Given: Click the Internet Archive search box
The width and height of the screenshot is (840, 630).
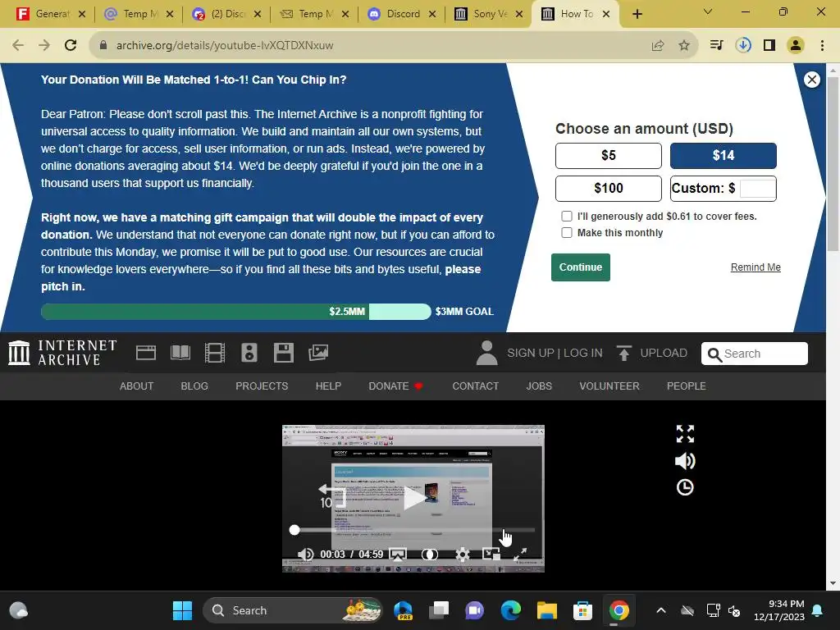Looking at the screenshot, I should point(755,354).
